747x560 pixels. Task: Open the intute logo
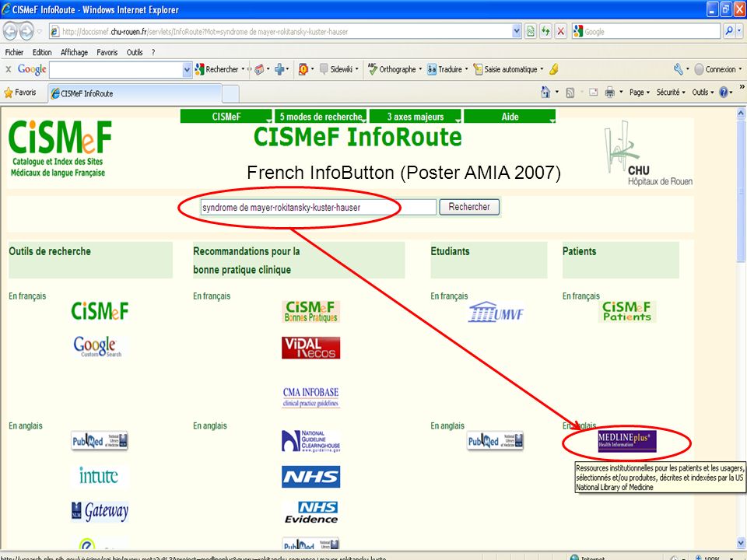pyautogui.click(x=99, y=476)
